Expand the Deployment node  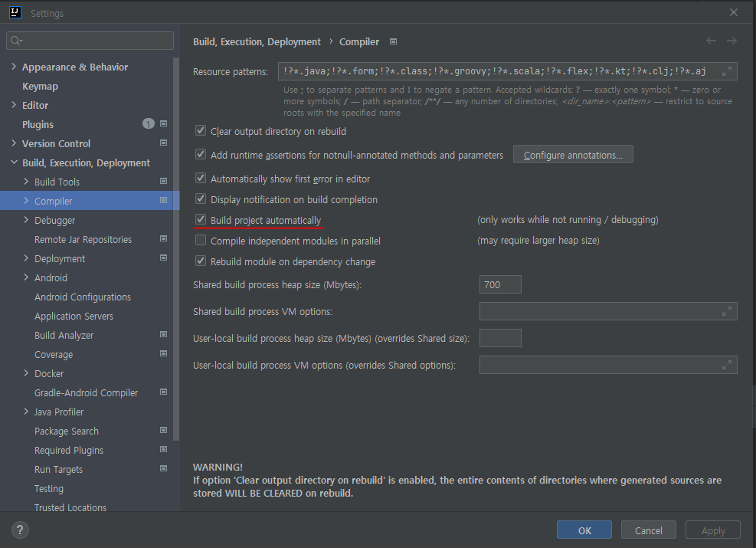click(x=26, y=258)
